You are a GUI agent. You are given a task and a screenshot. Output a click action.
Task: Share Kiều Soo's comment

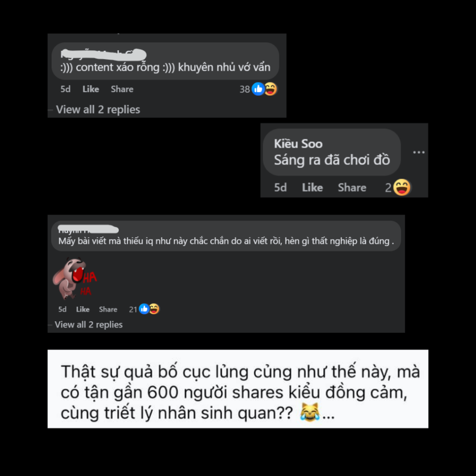[x=352, y=187]
